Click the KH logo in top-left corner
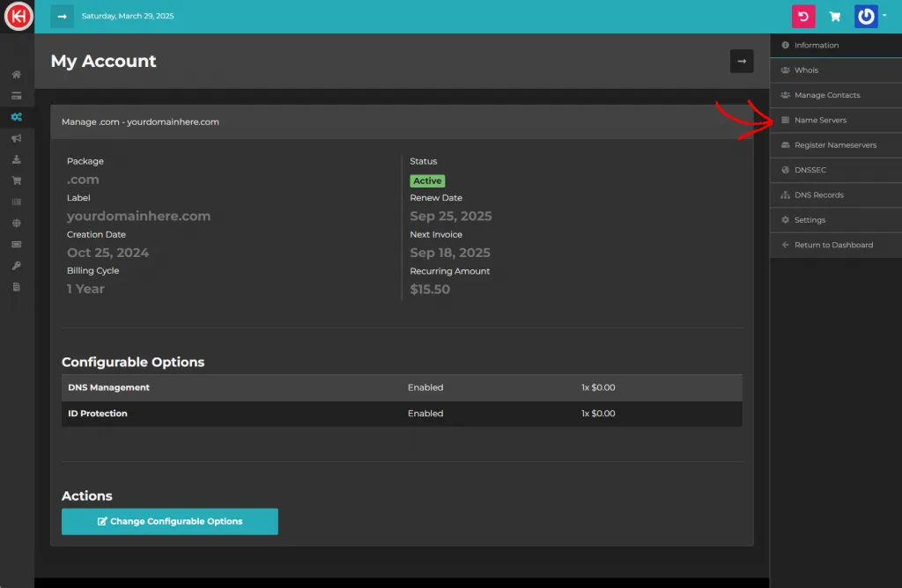 18,17
